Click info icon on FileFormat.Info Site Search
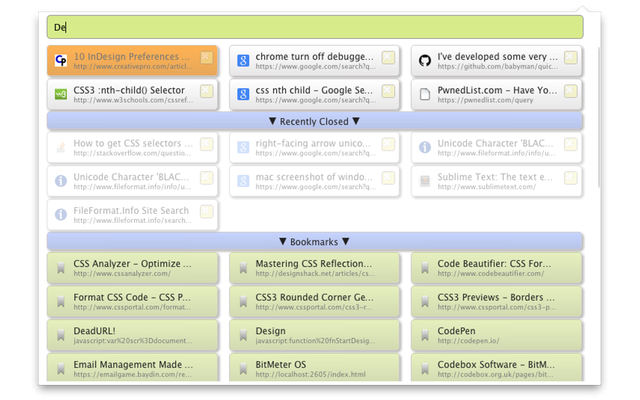640x400 pixels. [x=61, y=214]
